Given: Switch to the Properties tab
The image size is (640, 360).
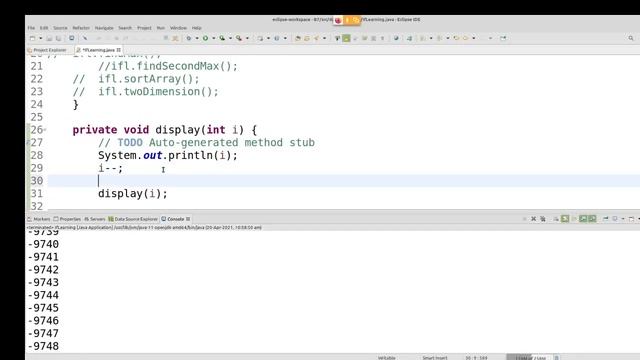Looking at the screenshot, I should [x=67, y=219].
